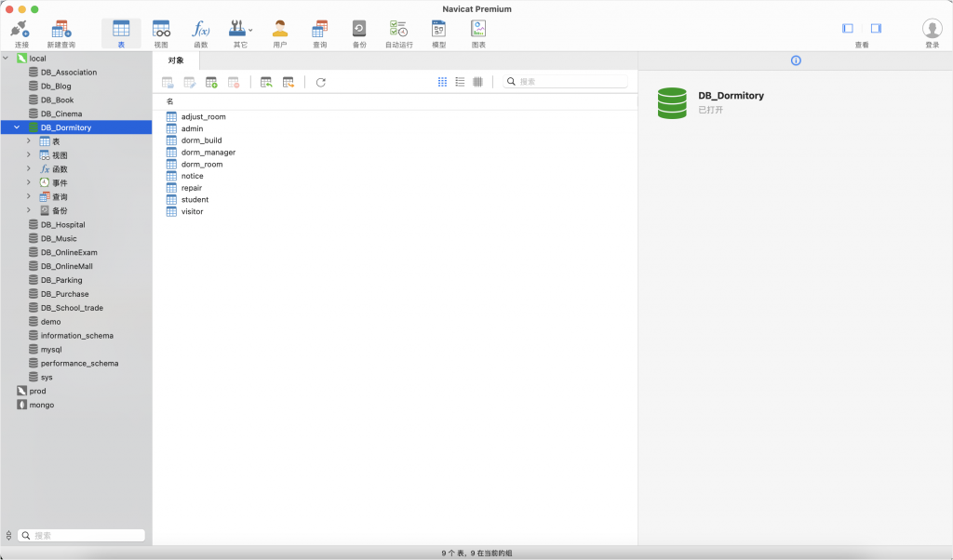Image resolution: width=953 pixels, height=560 pixels.
Task: Switch object list to list view
Action: (460, 82)
